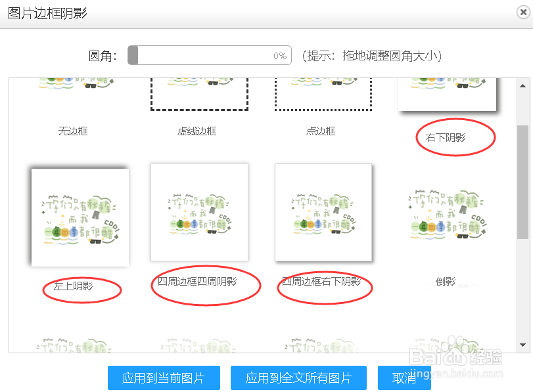
Task: Click the scrollbar up arrow
Action: click(x=524, y=84)
